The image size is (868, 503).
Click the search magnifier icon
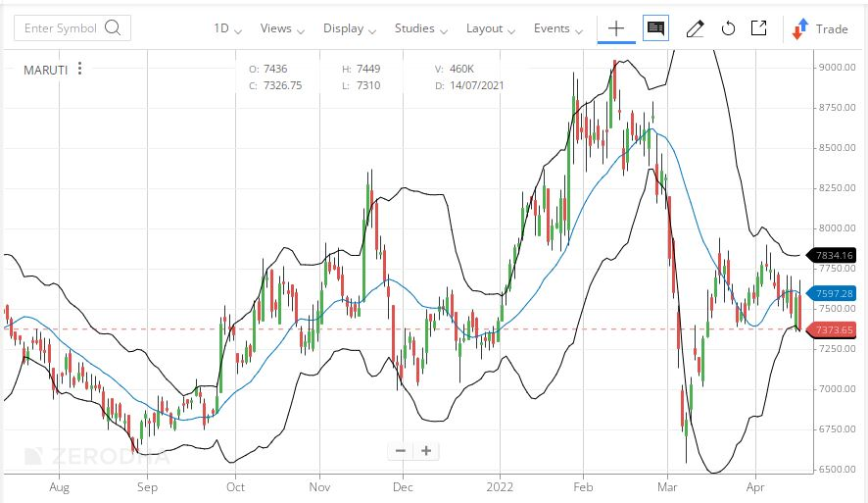[113, 27]
